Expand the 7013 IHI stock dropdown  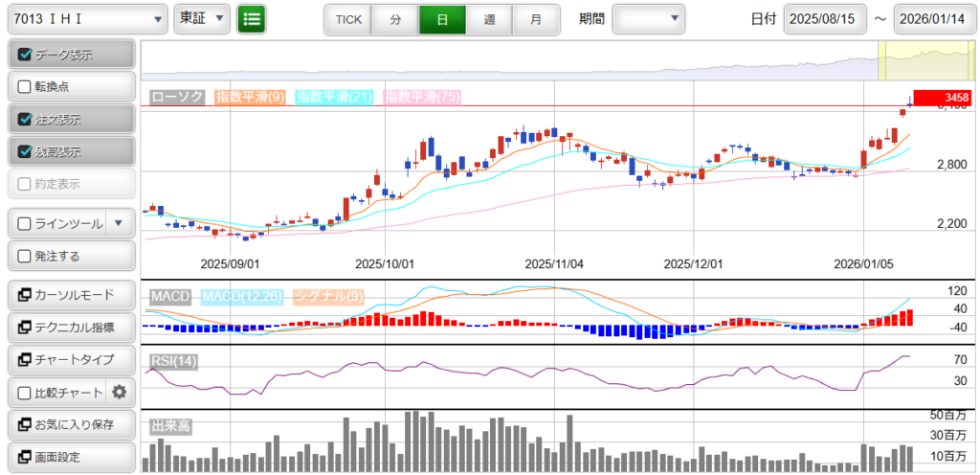click(86, 19)
